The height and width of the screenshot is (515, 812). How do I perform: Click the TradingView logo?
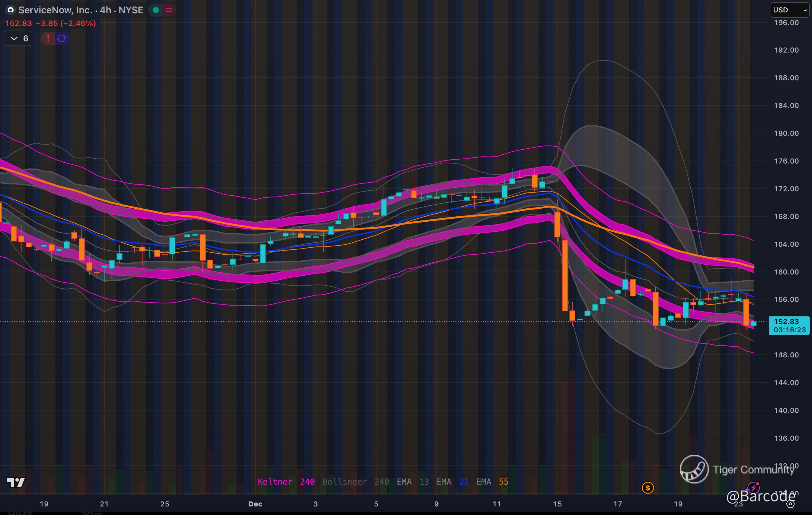pos(16,483)
